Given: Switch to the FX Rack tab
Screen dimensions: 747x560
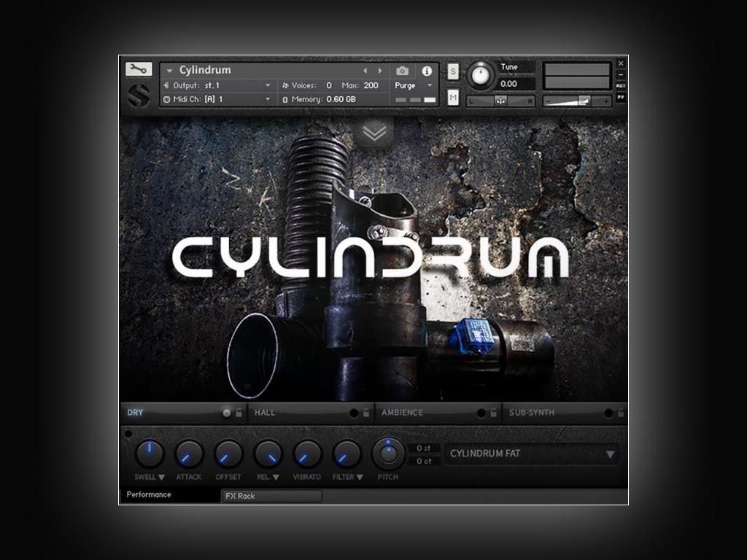Looking at the screenshot, I should [x=271, y=497].
